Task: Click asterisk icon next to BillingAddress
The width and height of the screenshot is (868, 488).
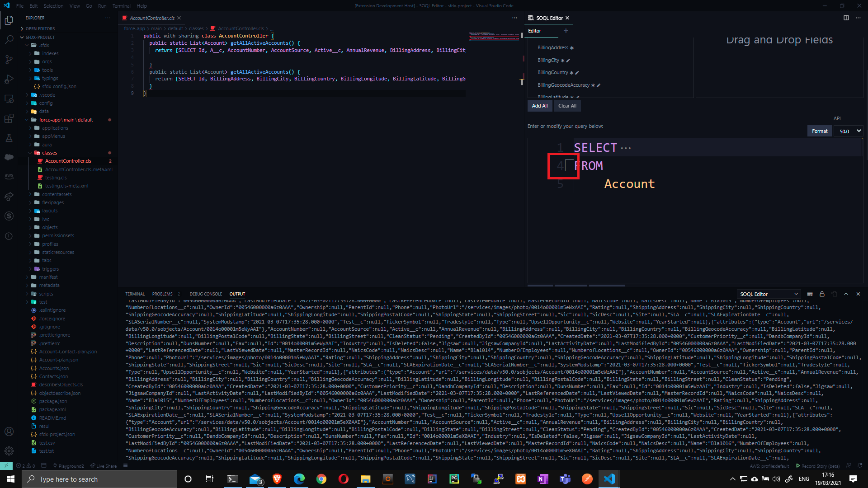Action: point(572,48)
